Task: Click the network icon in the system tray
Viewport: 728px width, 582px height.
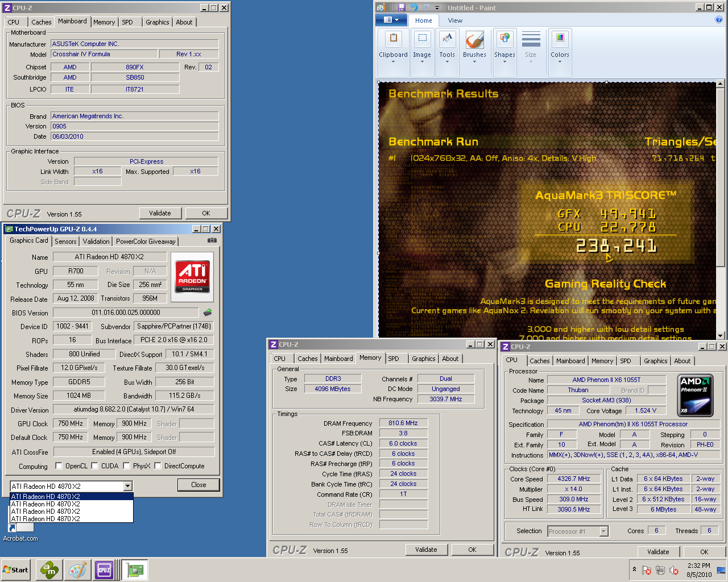Action: [660, 570]
